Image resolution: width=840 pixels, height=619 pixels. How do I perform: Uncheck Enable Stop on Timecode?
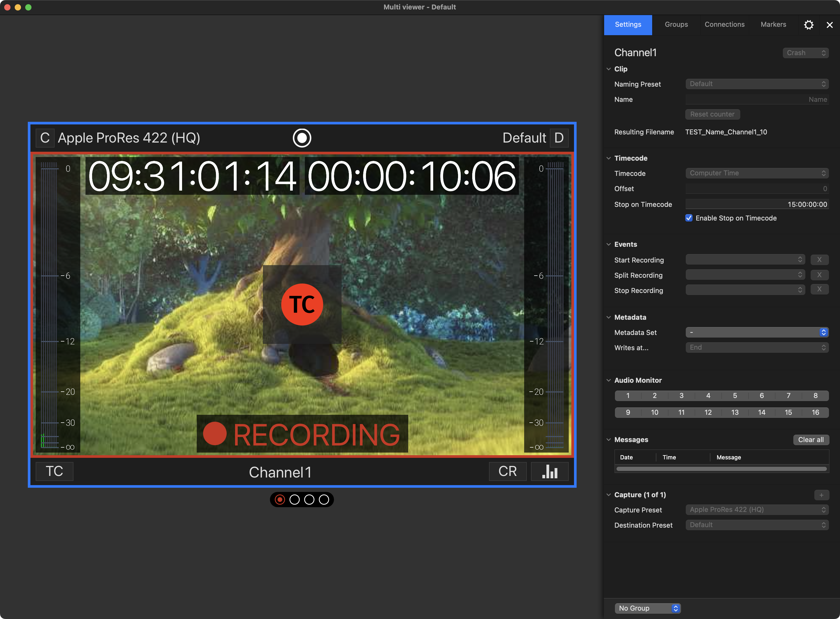(x=689, y=218)
